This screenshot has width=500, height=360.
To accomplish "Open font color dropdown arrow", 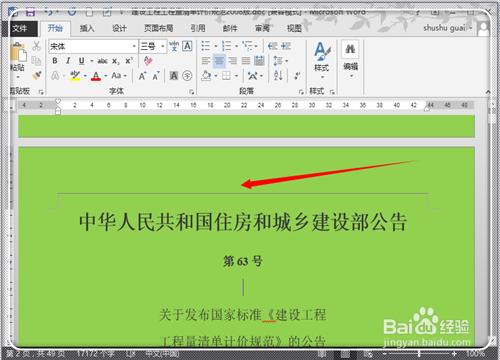I will 106,76.
